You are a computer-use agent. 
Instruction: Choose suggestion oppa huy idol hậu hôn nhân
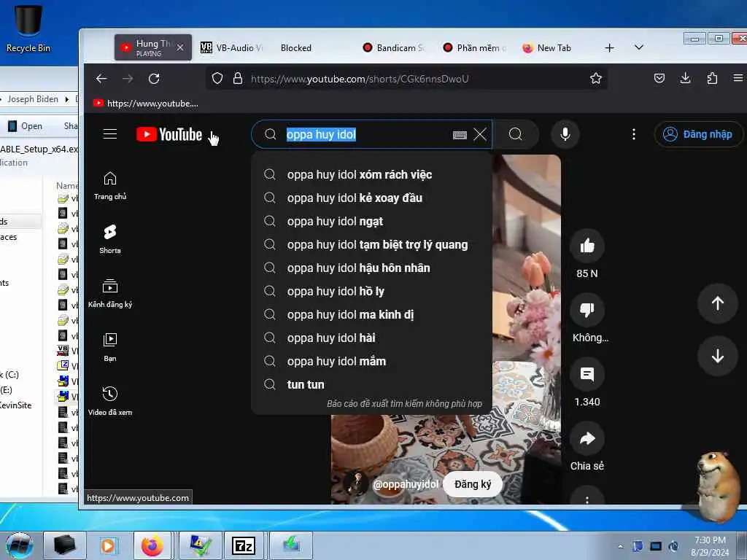point(371,268)
